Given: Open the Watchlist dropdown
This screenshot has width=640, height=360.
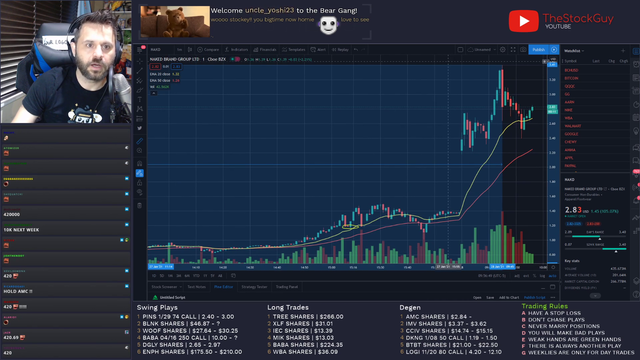Looking at the screenshot, I should (x=574, y=51).
